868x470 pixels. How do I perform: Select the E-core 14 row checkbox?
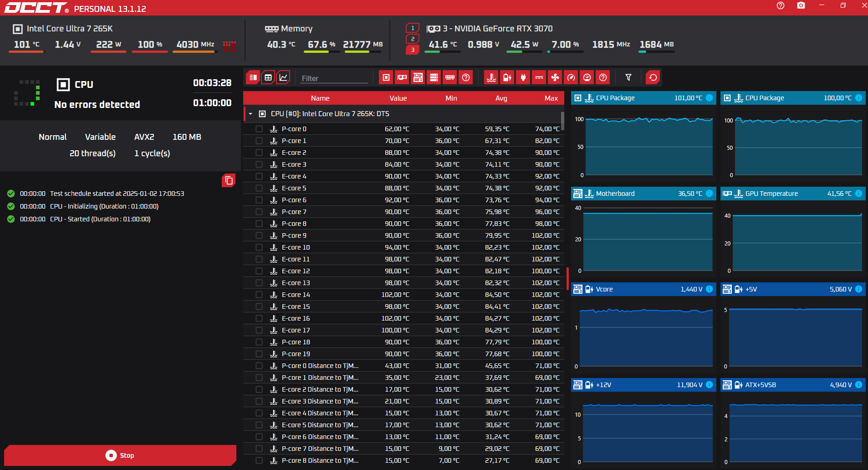[x=259, y=295]
